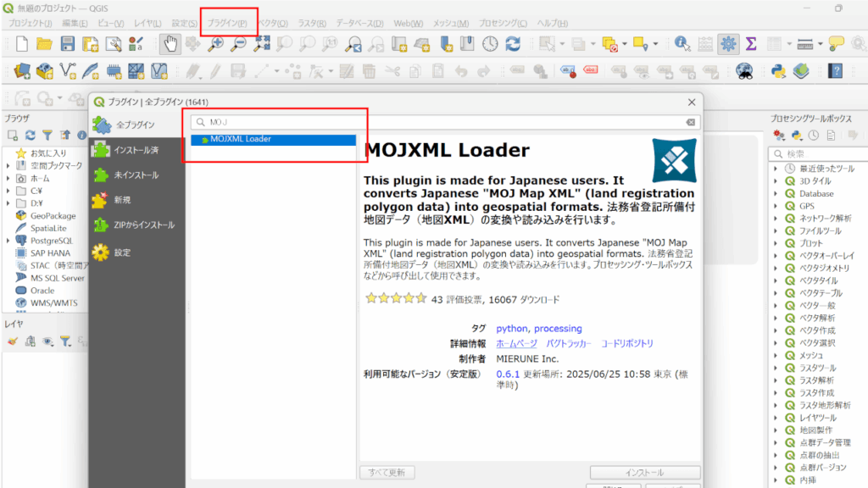Expand the ホーム browser tree item
Screen dimensions: 868x488
[8, 178]
